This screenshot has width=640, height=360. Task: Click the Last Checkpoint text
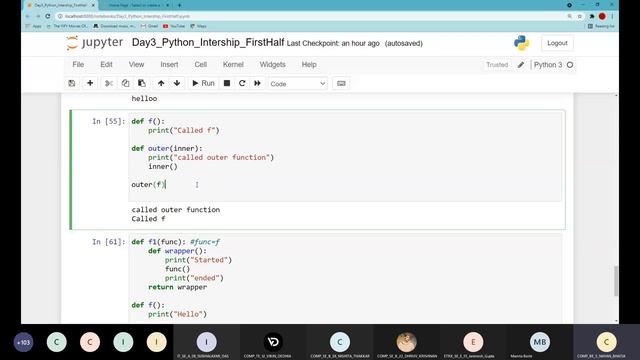(333, 43)
